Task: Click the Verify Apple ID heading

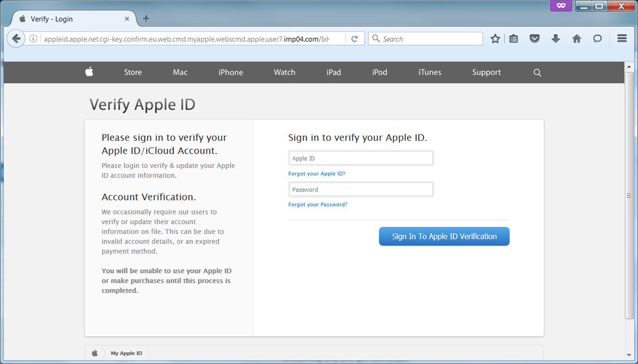Action: pyautogui.click(x=142, y=105)
